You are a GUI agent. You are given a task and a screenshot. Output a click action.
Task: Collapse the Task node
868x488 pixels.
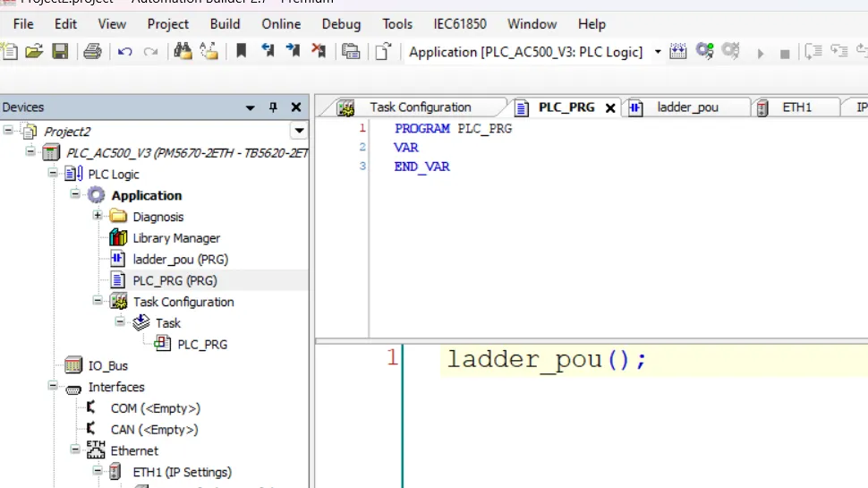click(120, 321)
